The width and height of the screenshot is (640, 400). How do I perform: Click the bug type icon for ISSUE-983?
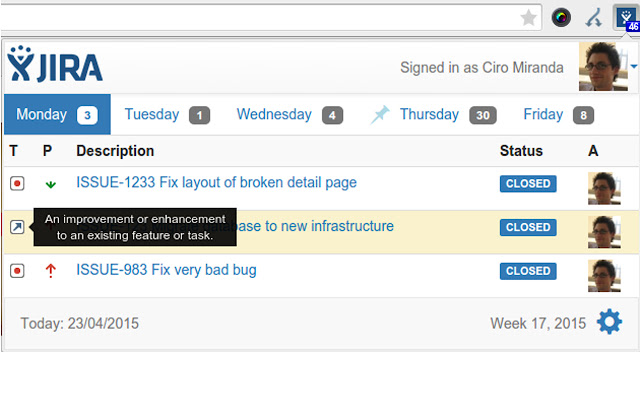17,271
